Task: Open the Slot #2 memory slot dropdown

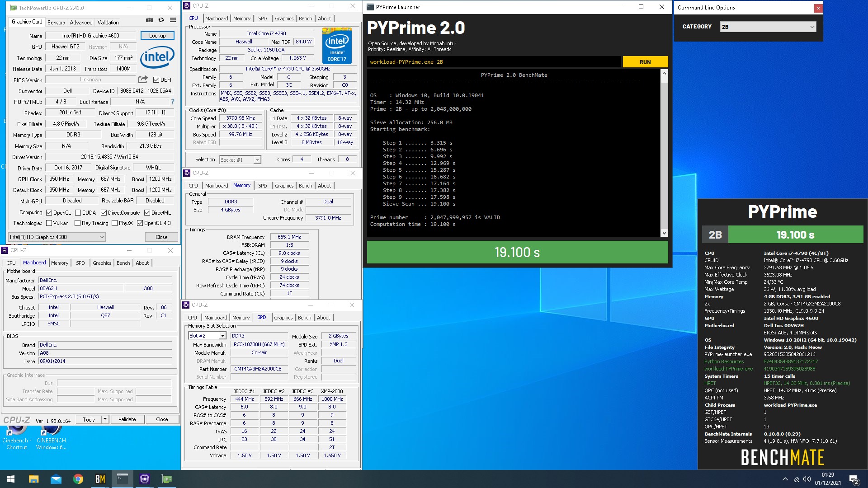Action: coord(207,336)
